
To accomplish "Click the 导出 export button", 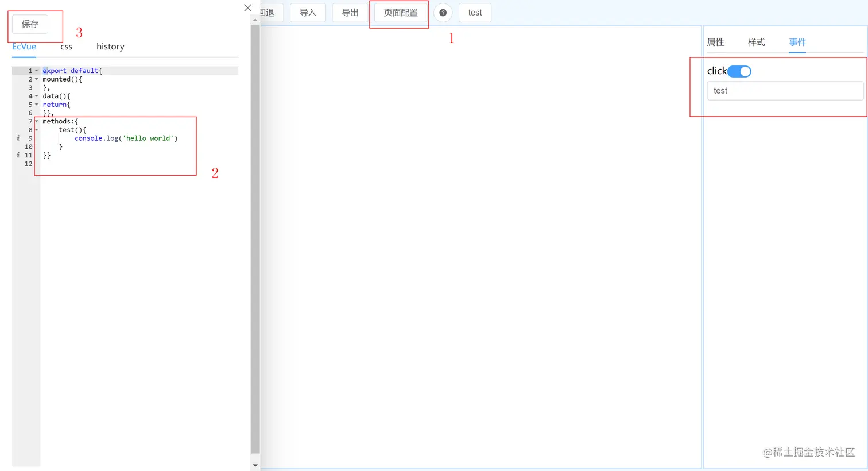I will 350,12.
